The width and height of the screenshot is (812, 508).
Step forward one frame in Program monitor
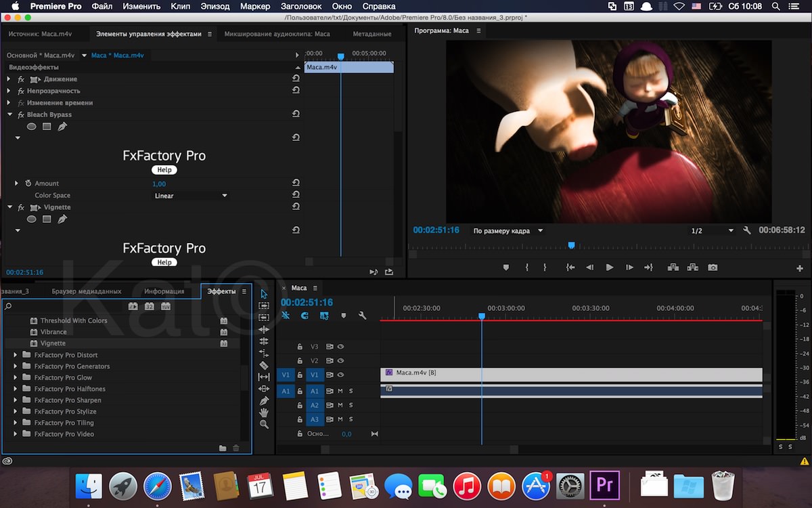(629, 268)
